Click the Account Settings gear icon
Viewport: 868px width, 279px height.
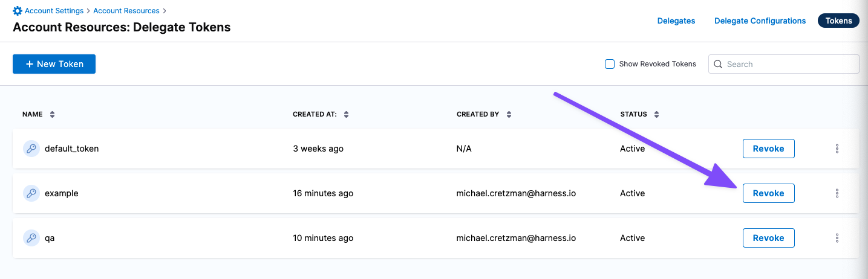pos(18,11)
